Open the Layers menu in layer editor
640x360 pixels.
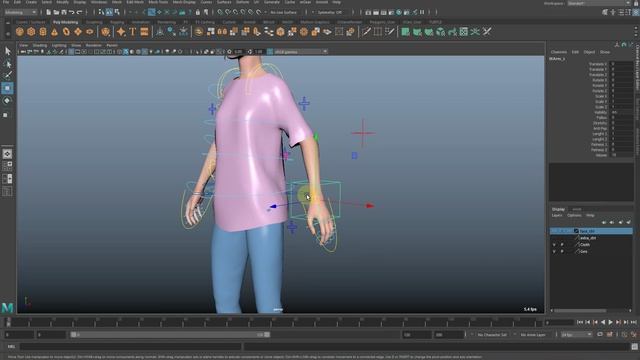[x=557, y=216]
